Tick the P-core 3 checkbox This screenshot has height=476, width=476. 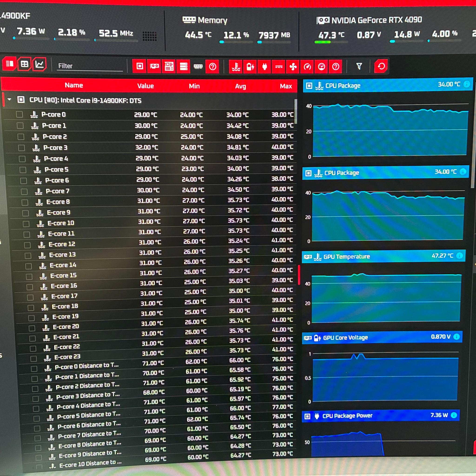pyautogui.click(x=21, y=148)
